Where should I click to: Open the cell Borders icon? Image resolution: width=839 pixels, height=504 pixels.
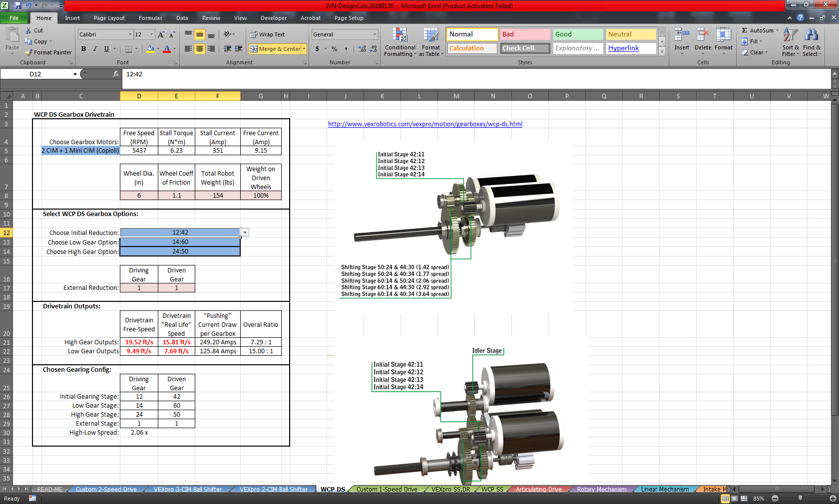128,49
